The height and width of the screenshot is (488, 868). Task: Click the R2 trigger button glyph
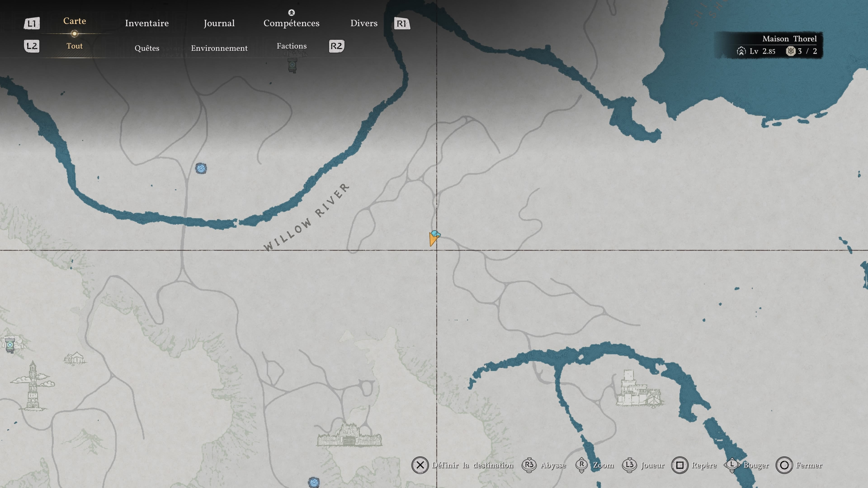[x=336, y=46]
